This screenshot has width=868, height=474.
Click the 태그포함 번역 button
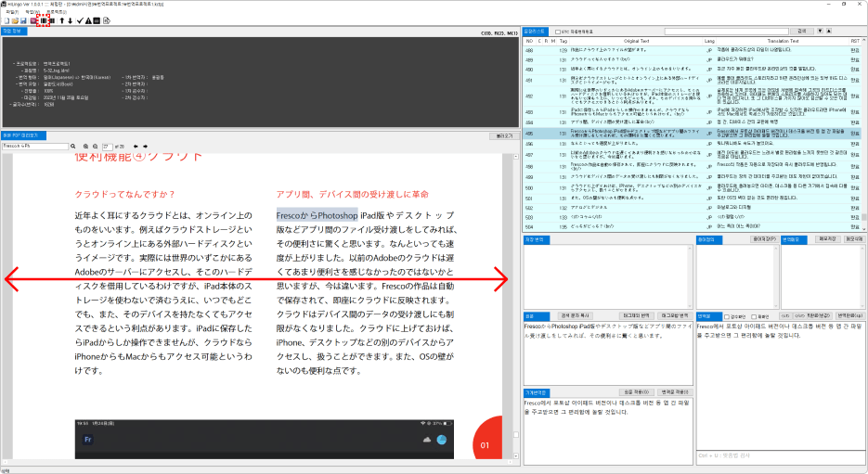tap(675, 315)
